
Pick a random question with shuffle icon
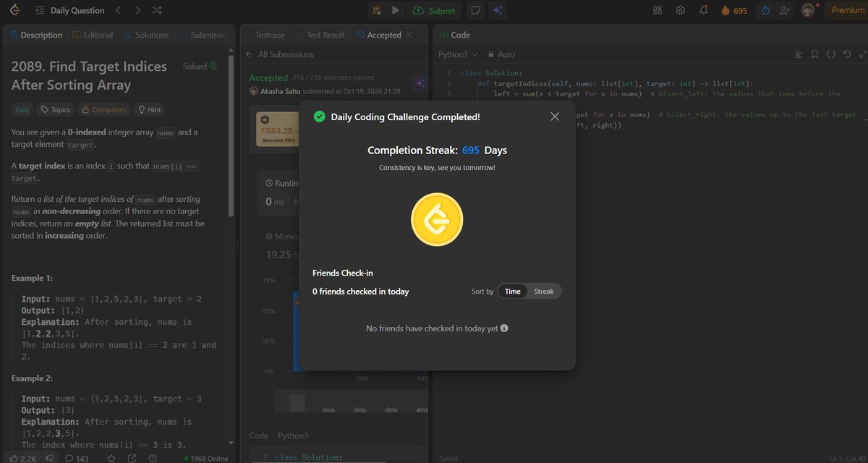(158, 10)
